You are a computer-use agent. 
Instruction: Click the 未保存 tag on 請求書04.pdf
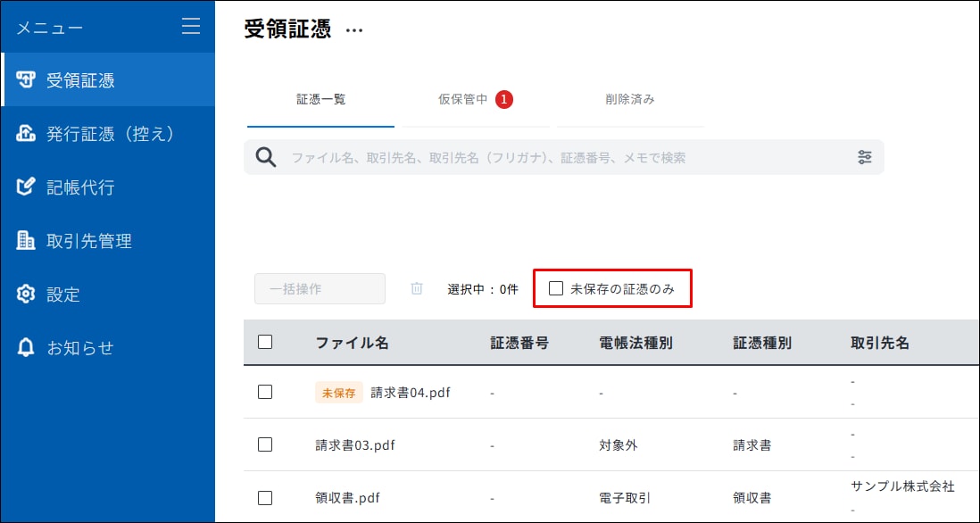339,393
